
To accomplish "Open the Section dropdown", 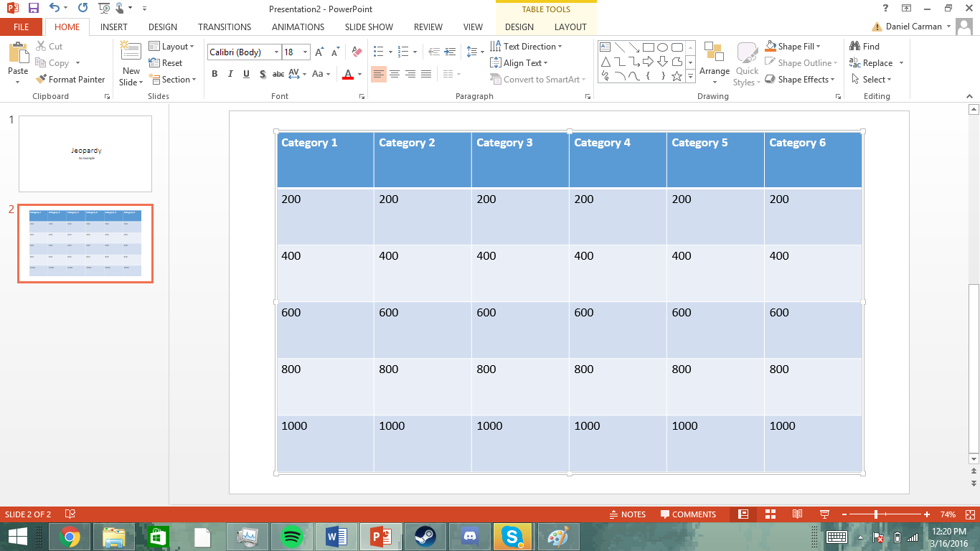I will [173, 80].
